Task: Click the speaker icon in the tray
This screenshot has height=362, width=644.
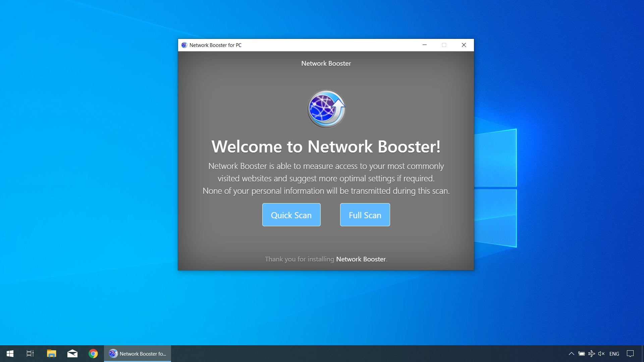Action: 601,354
